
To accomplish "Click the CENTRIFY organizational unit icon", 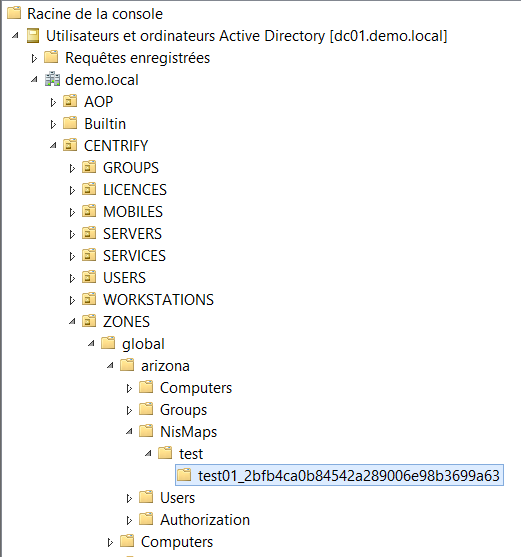I will pos(70,145).
